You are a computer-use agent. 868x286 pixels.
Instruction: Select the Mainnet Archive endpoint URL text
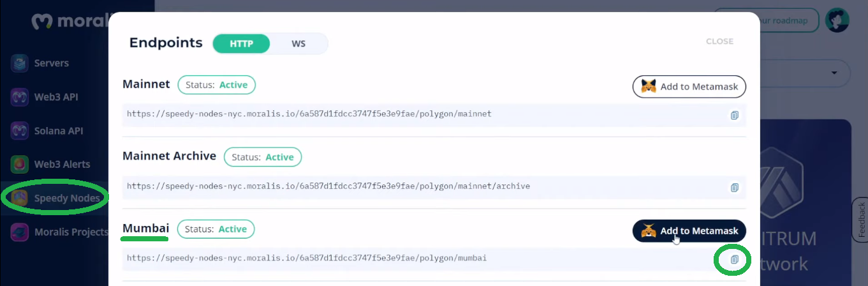328,186
